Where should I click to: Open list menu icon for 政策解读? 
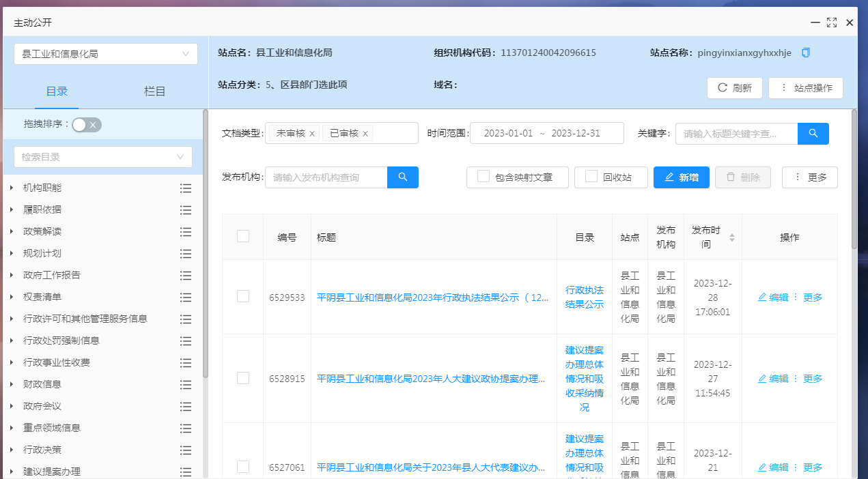coord(186,232)
